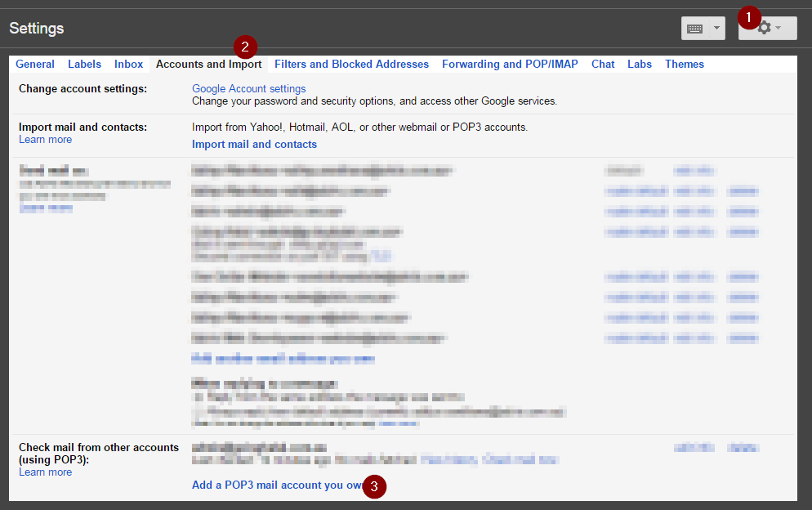This screenshot has height=510, width=812.
Task: Open Google Account settings
Action: click(x=248, y=88)
